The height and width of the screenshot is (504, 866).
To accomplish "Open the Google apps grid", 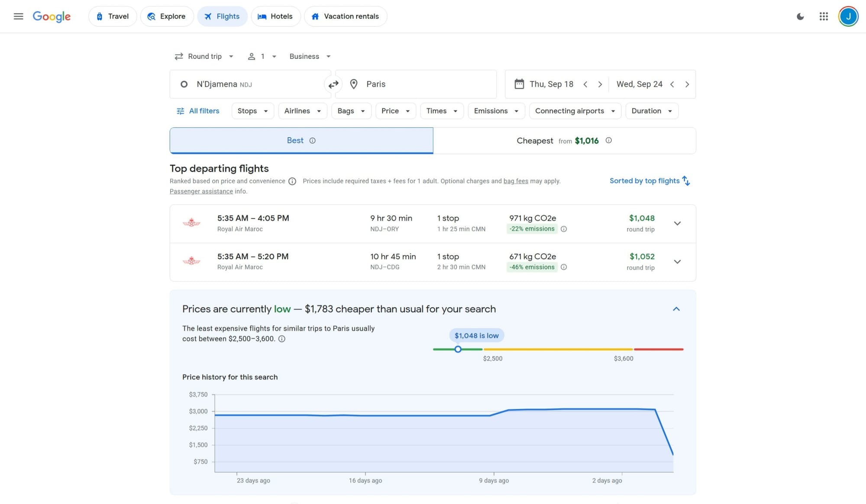I will [824, 16].
